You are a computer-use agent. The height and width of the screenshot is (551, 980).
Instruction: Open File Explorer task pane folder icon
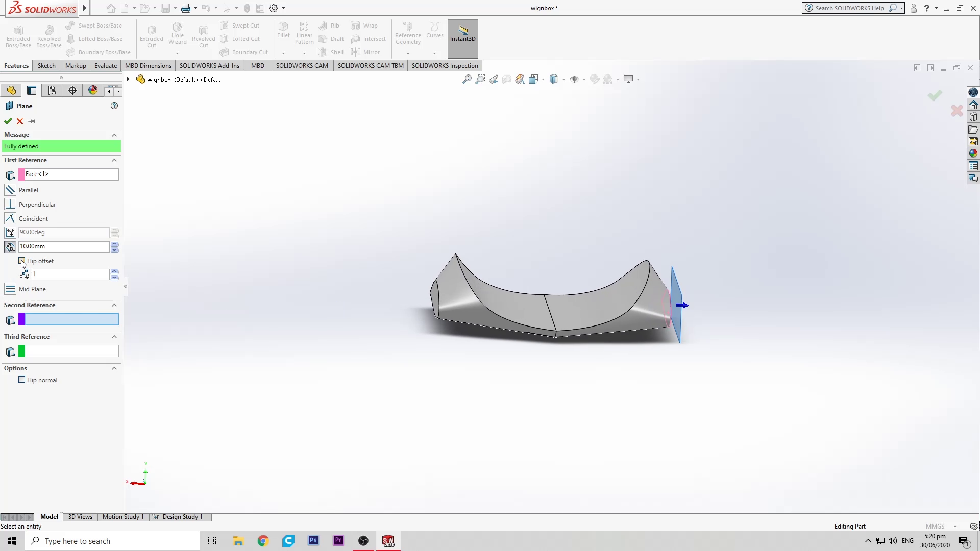[x=973, y=129]
